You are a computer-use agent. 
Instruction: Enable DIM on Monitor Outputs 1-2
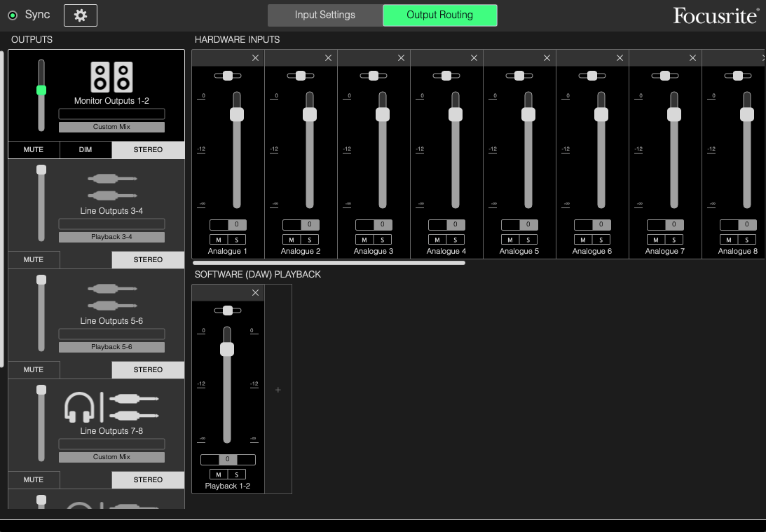(86, 149)
